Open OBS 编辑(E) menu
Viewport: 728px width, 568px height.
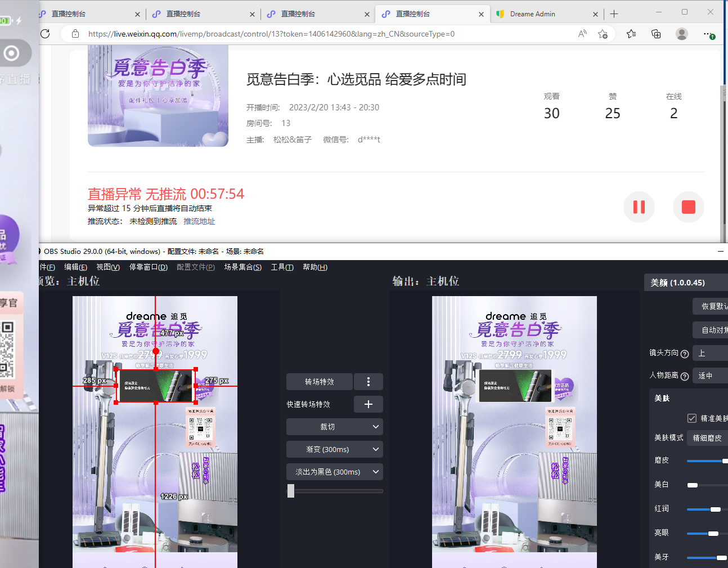click(75, 267)
